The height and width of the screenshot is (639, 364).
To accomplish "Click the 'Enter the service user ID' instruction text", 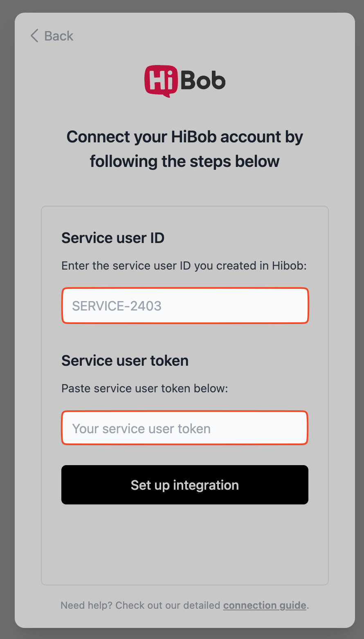I will point(184,265).
